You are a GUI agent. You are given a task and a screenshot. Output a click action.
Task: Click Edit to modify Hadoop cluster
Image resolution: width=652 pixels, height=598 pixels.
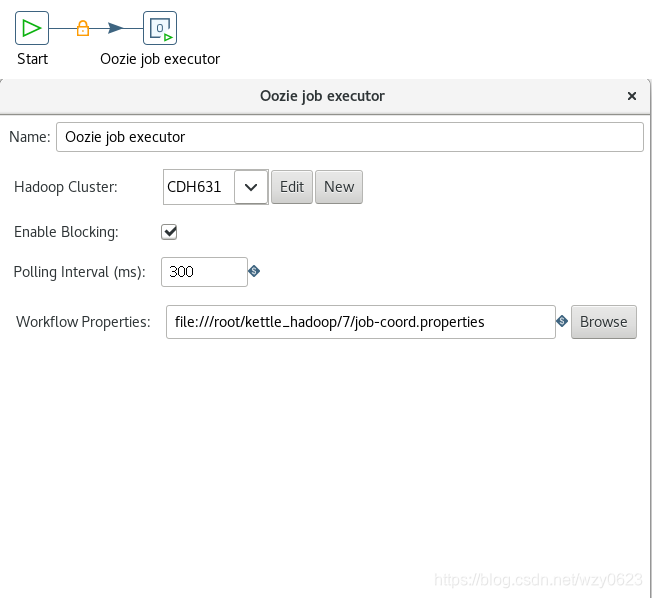292,187
